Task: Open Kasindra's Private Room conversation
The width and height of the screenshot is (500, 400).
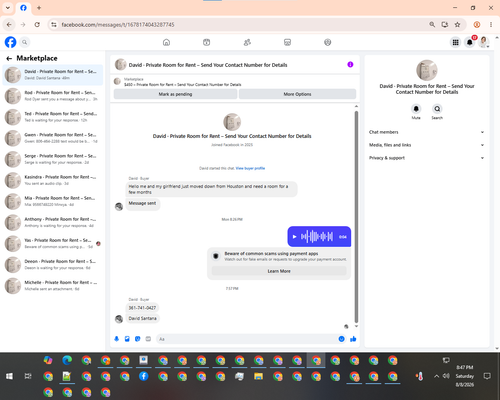Action: tap(53, 180)
